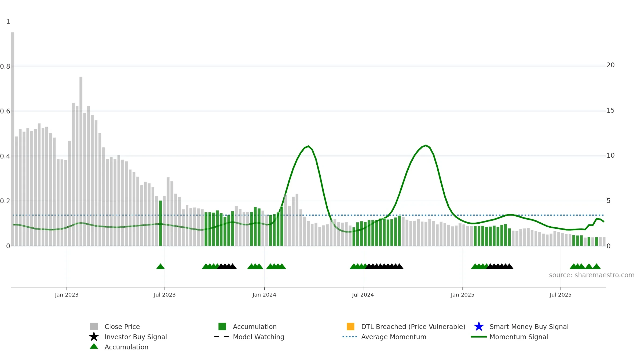Click the sharemaestro.com source text
Screen dimensions: 644x362
[592, 275]
